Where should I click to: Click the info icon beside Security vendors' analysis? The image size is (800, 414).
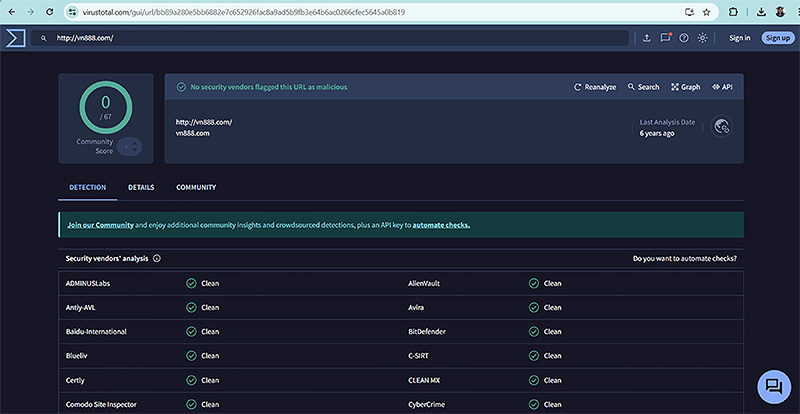click(x=157, y=259)
